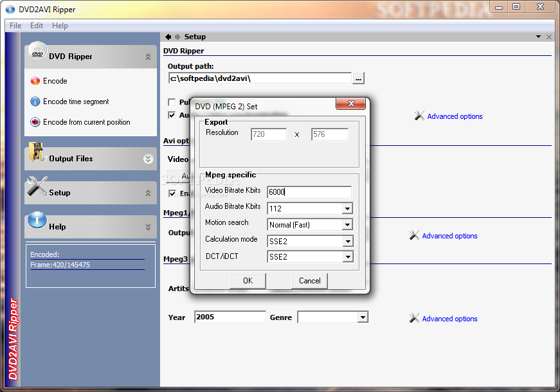Image resolution: width=560 pixels, height=392 pixels.
Task: Click Encode time segment link
Action: coord(76,102)
